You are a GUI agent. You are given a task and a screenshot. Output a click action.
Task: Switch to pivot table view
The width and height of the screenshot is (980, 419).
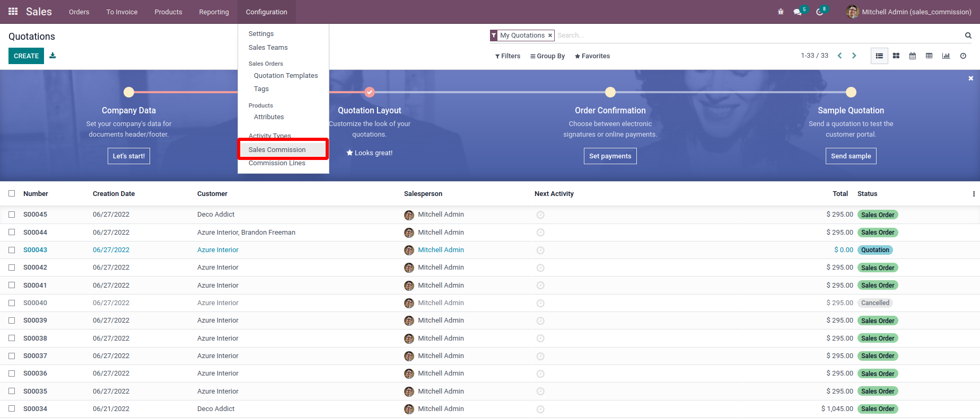click(929, 56)
